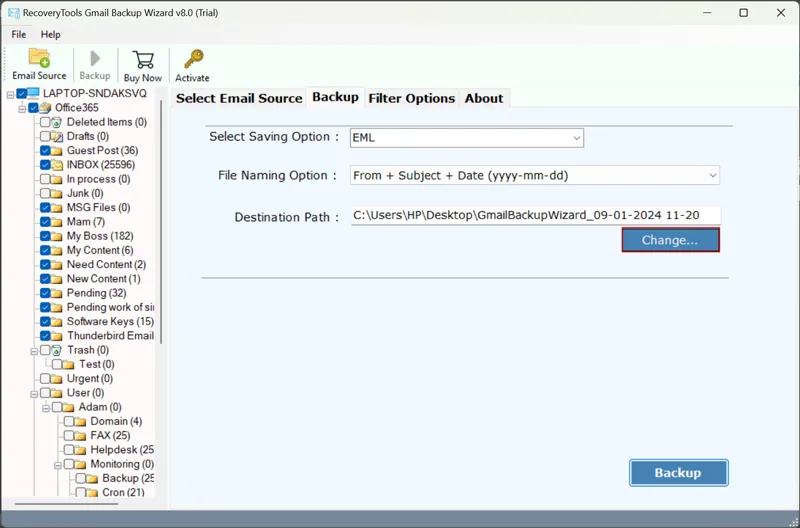The image size is (800, 528).
Task: Click the blue Backup button
Action: [x=678, y=473]
